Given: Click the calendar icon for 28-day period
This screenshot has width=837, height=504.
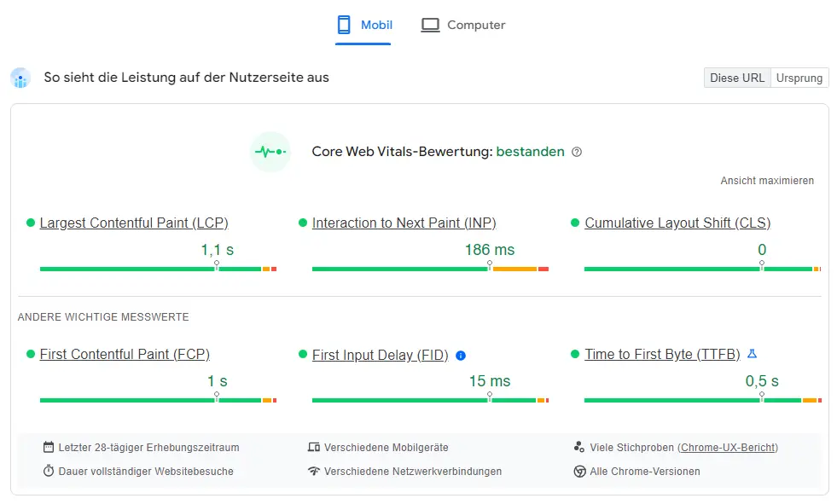Looking at the screenshot, I should point(49,447).
